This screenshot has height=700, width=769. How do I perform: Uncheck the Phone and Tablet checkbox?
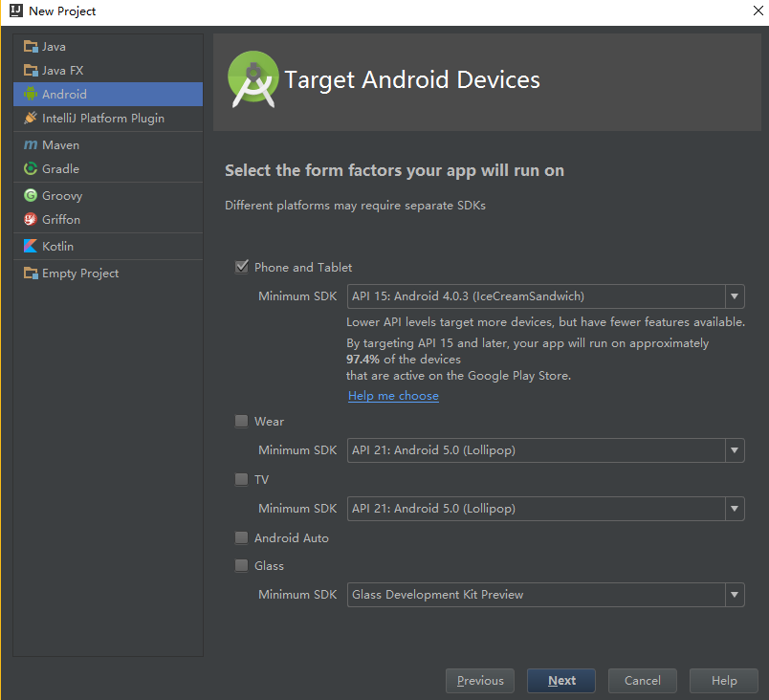pyautogui.click(x=242, y=267)
